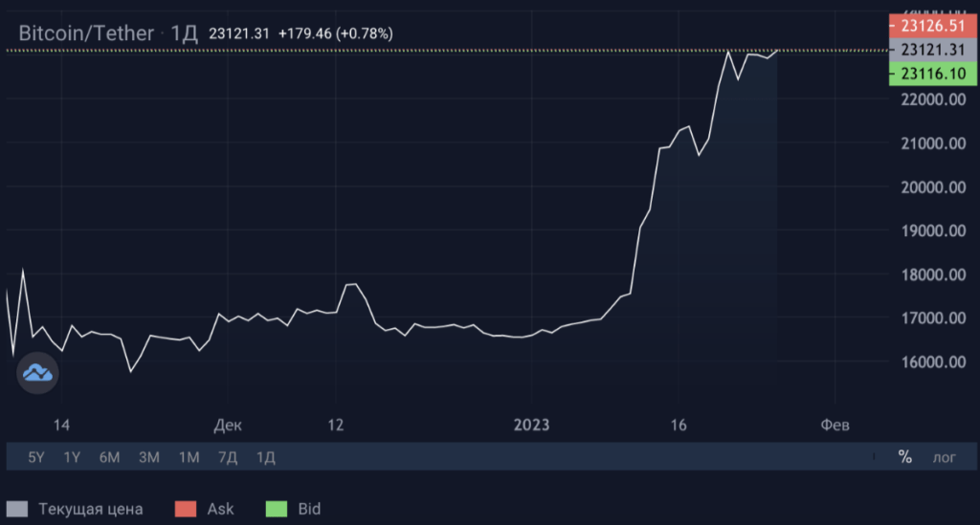Click the 'Дек' date axis label
The width and height of the screenshot is (980, 525).
[228, 426]
